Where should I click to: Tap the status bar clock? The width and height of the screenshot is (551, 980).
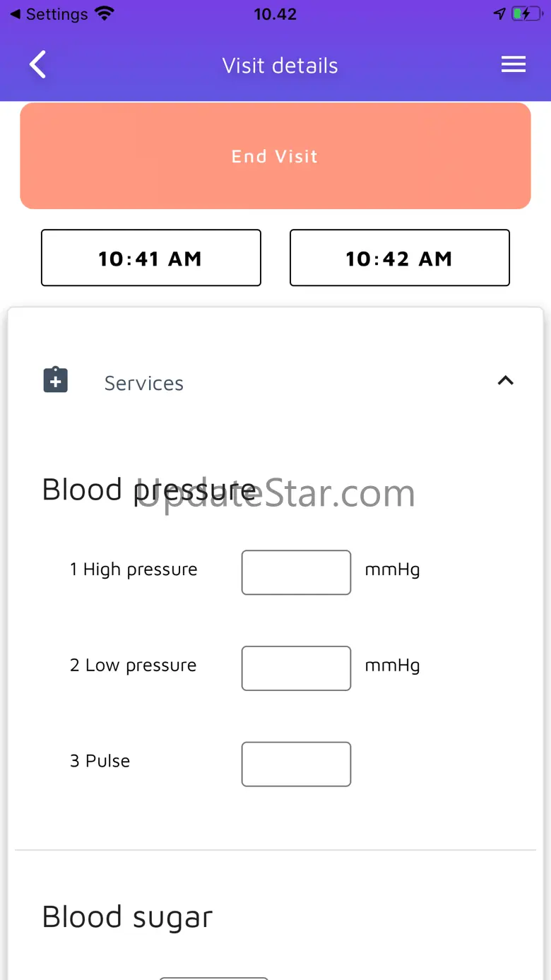(275, 14)
